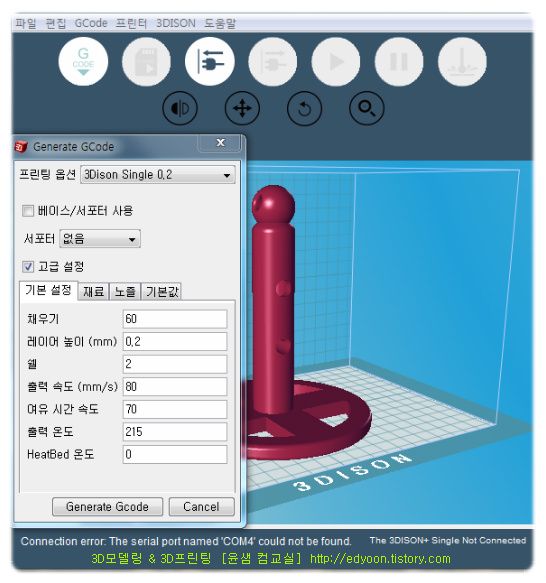Click the Generate GCode dialog logo icon

(x=21, y=146)
